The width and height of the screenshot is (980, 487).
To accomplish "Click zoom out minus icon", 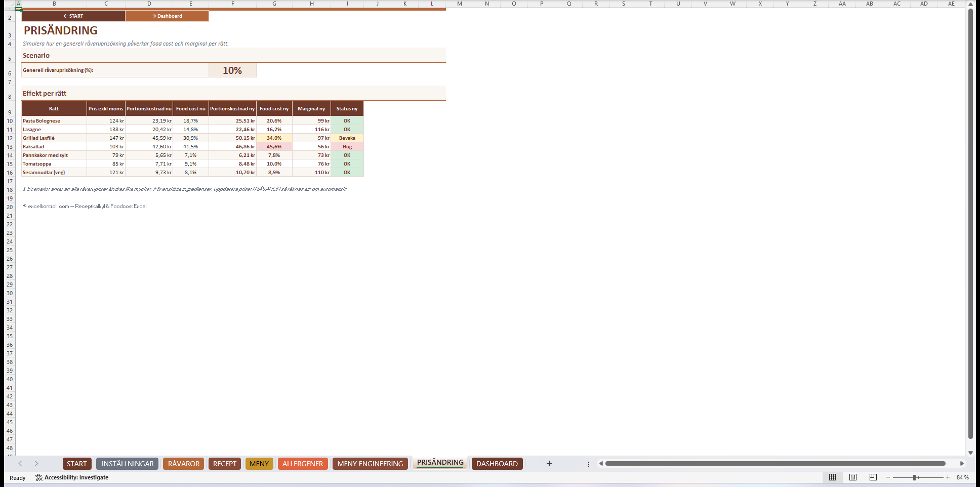I will (888, 477).
